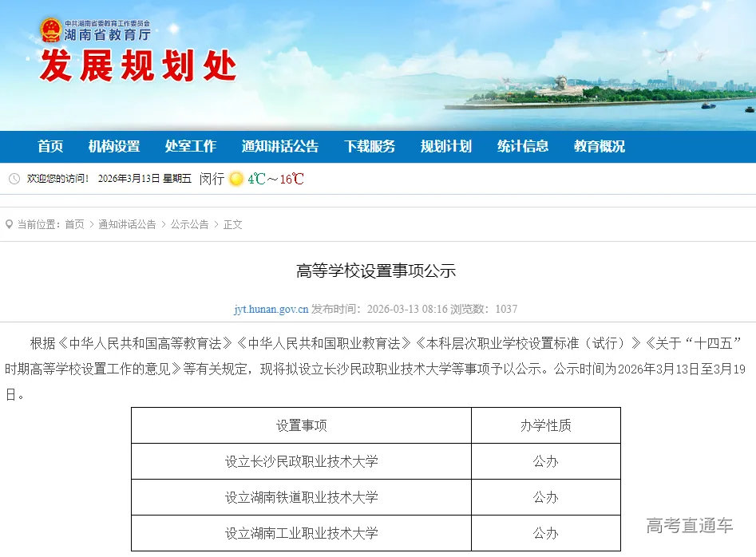This screenshot has height=557, width=756.
Task: Click the 首页 breadcrumb link
Action: (x=73, y=224)
